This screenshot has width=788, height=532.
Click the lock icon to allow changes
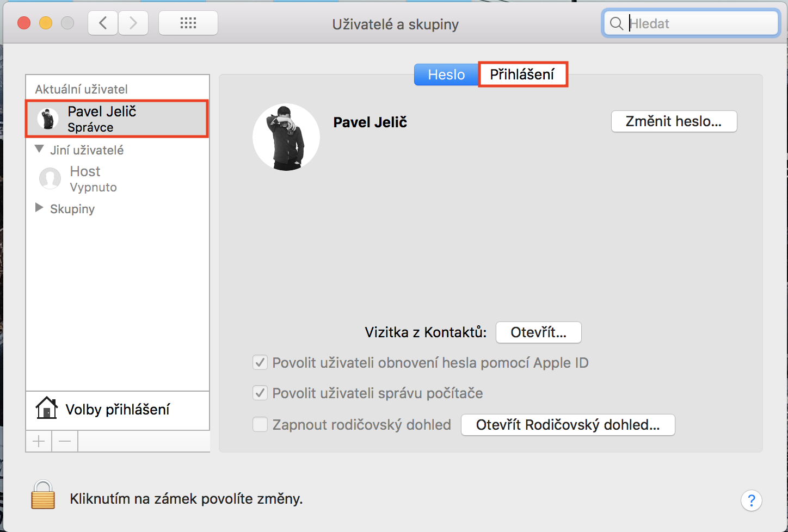coord(43,495)
